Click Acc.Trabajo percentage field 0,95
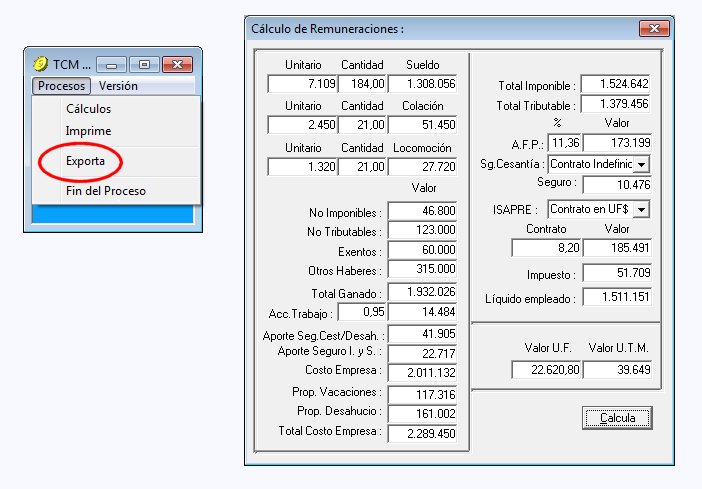This screenshot has width=702, height=489. click(362, 312)
